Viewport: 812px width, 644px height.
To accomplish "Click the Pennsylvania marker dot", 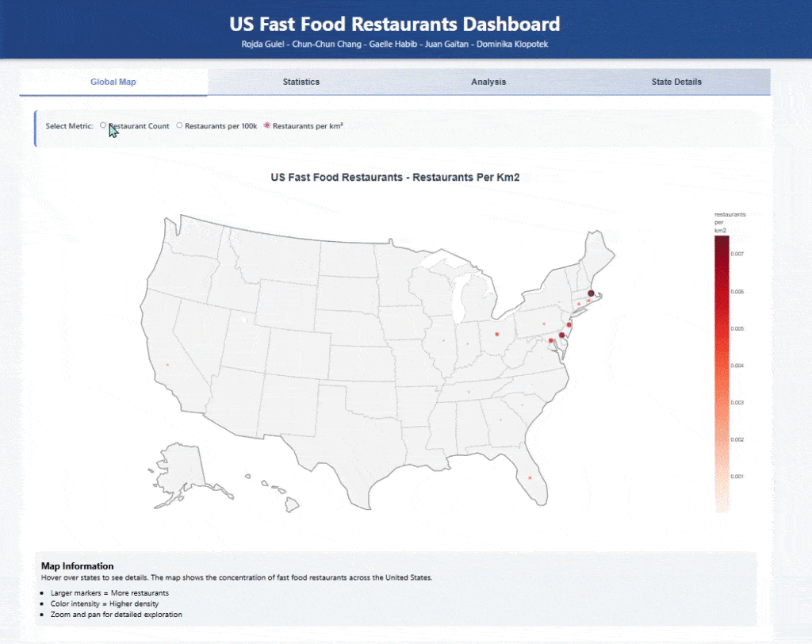I will (544, 324).
